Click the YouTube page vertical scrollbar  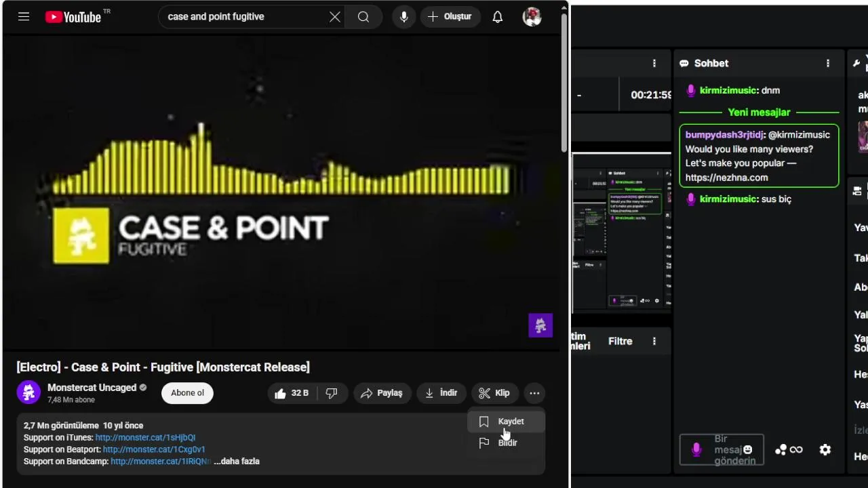564,81
